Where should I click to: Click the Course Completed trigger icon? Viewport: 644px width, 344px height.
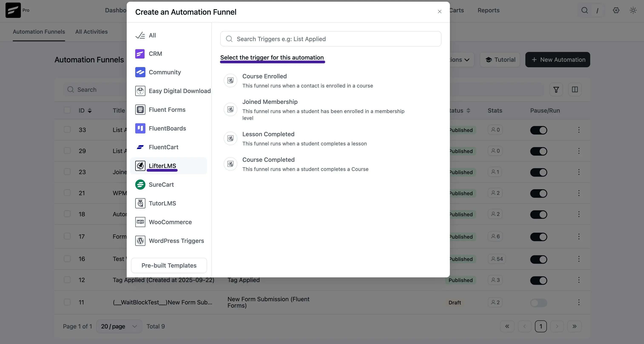[x=230, y=164]
